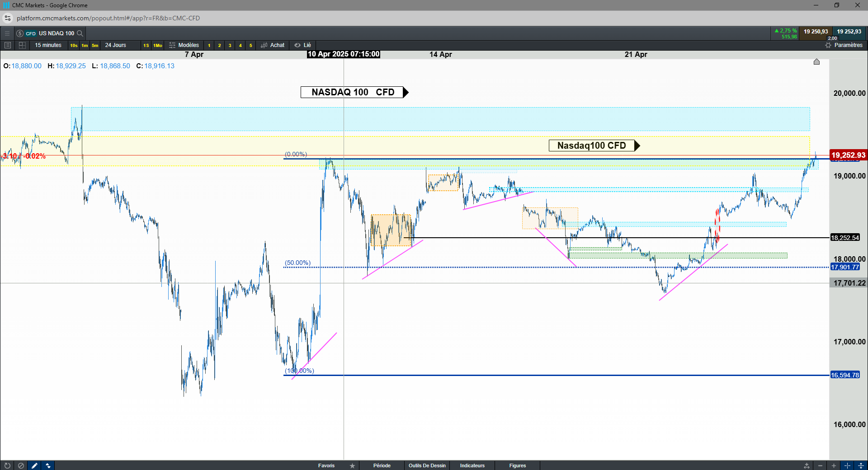Click the US NDAQ 100 instrument name
The image size is (868, 470).
point(57,33)
